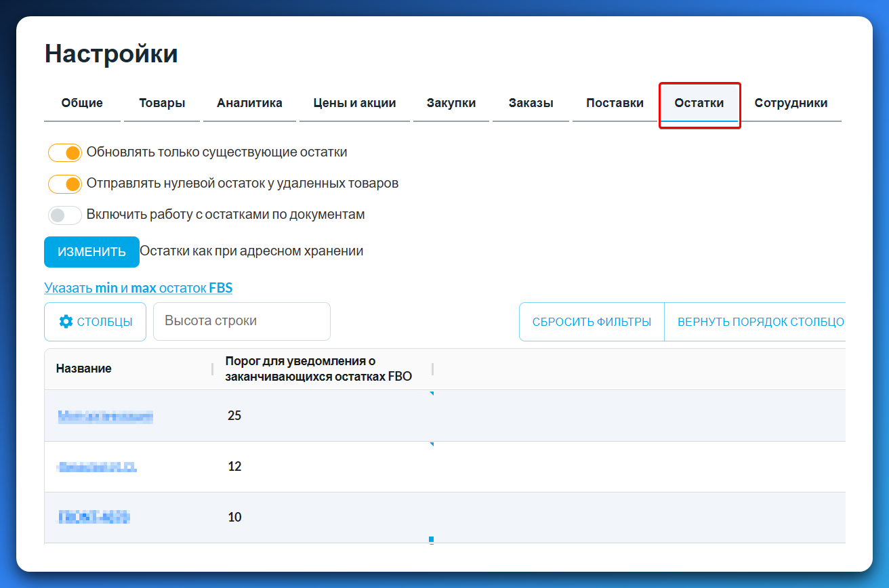The width and height of the screenshot is (889, 588).
Task: Toggle "Обновлять только существующие остатки" switch
Action: click(x=65, y=153)
